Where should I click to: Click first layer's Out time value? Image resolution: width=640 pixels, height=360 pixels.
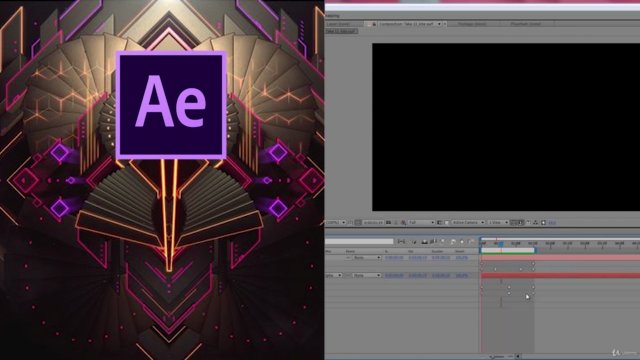(418, 258)
